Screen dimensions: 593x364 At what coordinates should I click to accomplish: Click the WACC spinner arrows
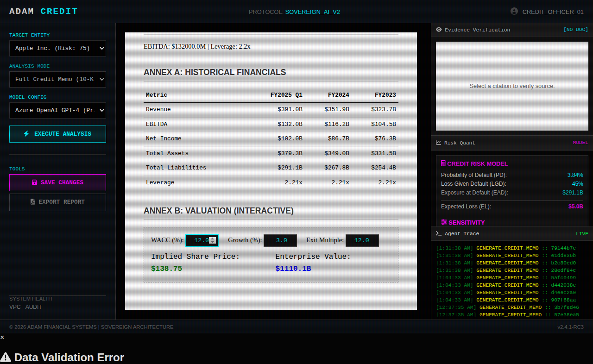(213, 240)
